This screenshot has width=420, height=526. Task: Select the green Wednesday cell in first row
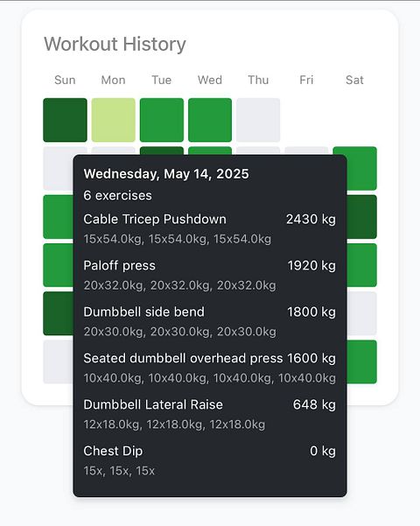[210, 120]
